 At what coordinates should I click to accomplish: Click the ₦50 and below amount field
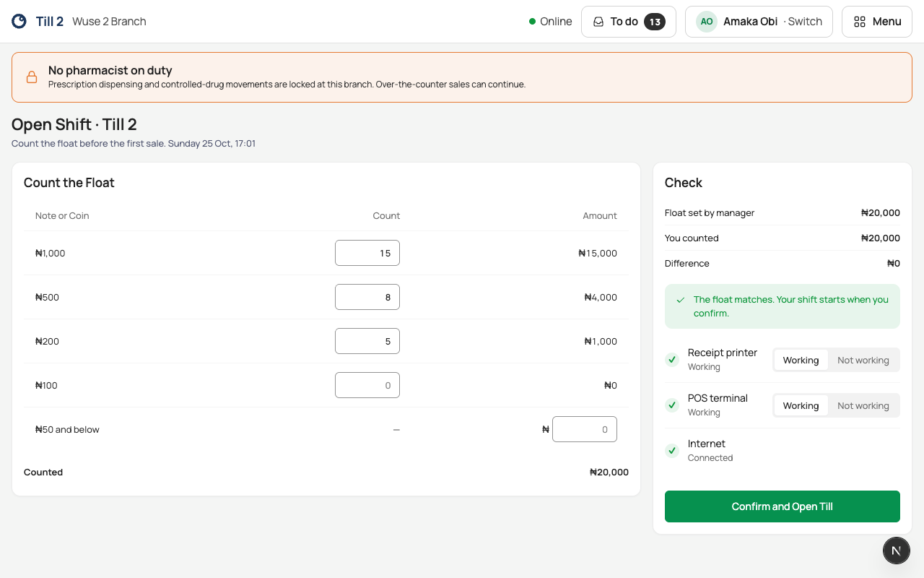click(585, 429)
